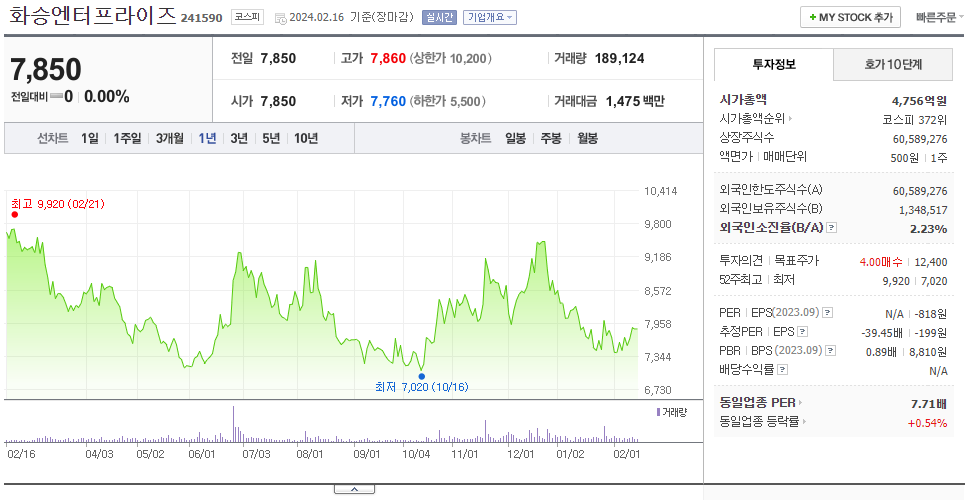Click the 코스피 372위 ranking text
This screenshot has height=500, width=968.
pos(915,119)
